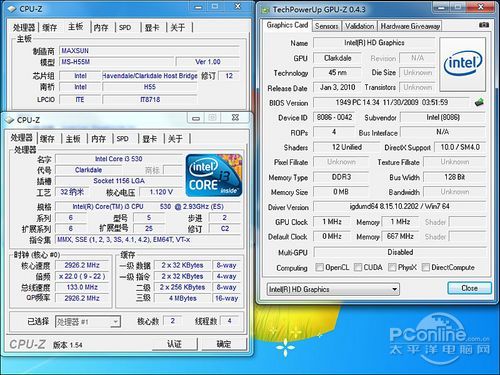Minimize the back CPU-Z window

click(x=198, y=7)
